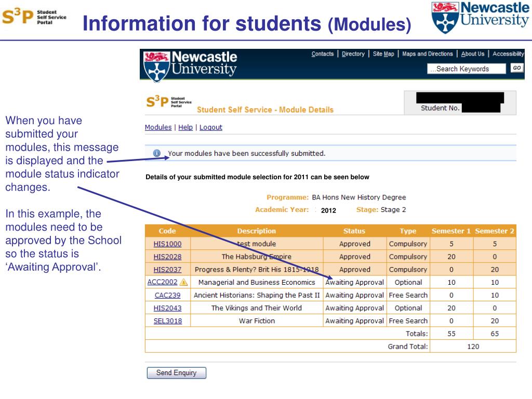Click Awaiting Approval status for SEL3018
532x399 pixels.
tap(354, 321)
